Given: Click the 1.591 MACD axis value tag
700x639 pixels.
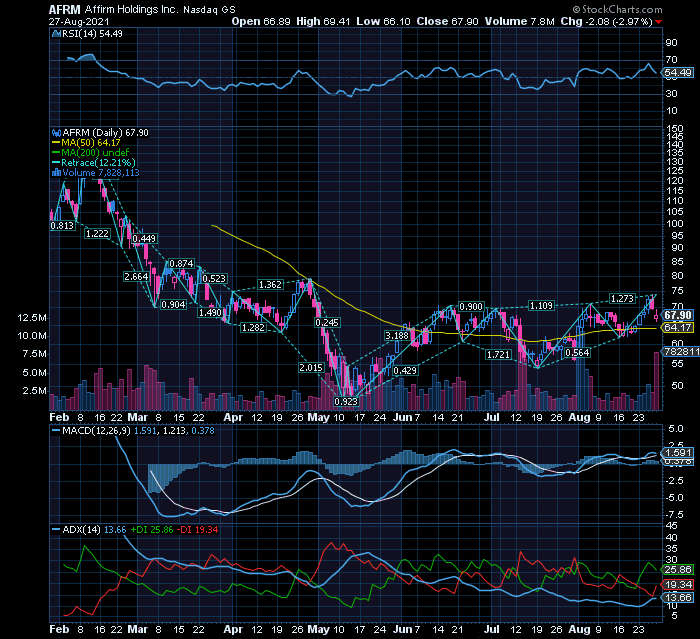Looking at the screenshot, I should coord(678,453).
